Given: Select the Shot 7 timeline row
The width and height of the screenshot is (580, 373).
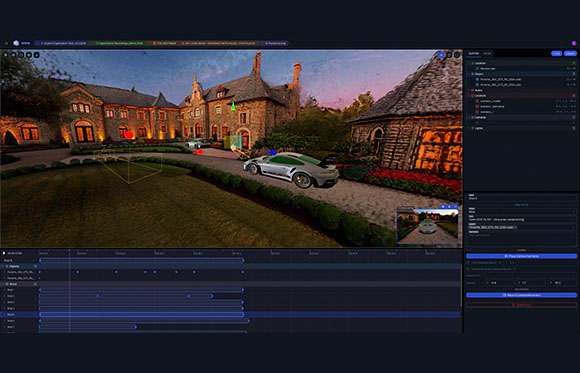Looking at the screenshot, I should pos(231,327).
